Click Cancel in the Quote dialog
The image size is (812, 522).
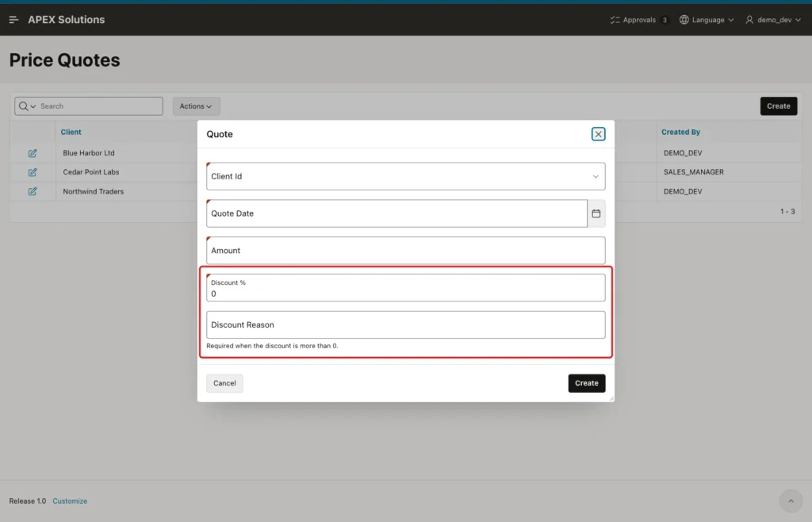click(x=224, y=383)
